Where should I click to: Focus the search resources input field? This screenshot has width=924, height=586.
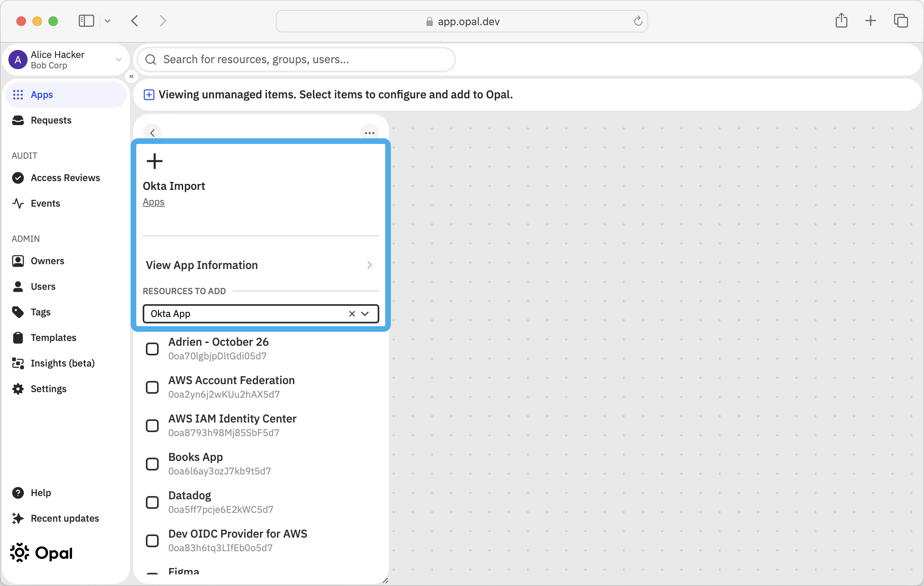point(296,60)
